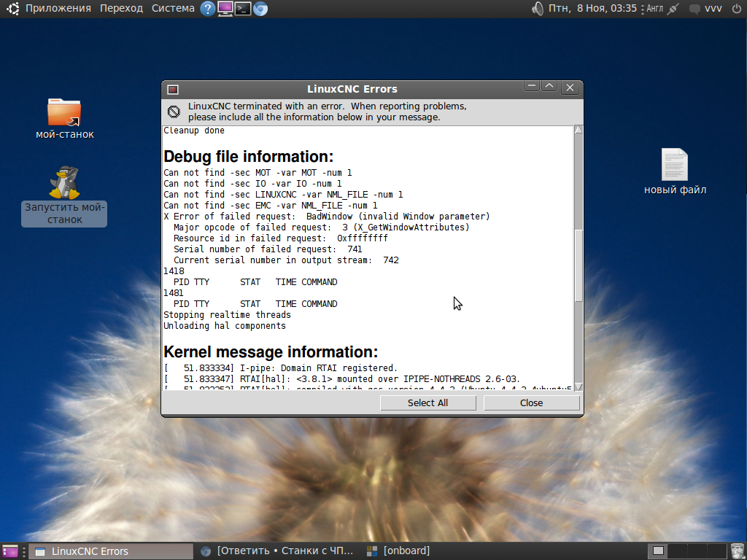Switch to LinuxCNC Errors taskbar entry
The height and width of the screenshot is (560, 747).
pyautogui.click(x=111, y=551)
